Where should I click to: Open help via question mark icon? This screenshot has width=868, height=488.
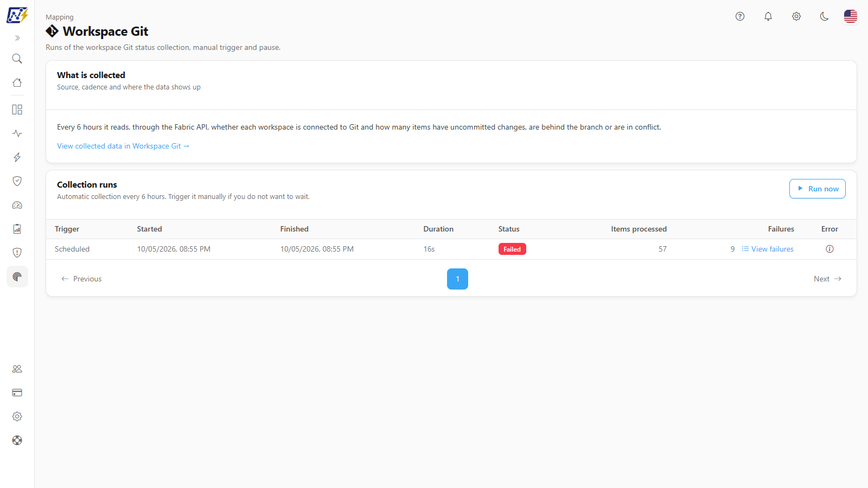tap(740, 16)
